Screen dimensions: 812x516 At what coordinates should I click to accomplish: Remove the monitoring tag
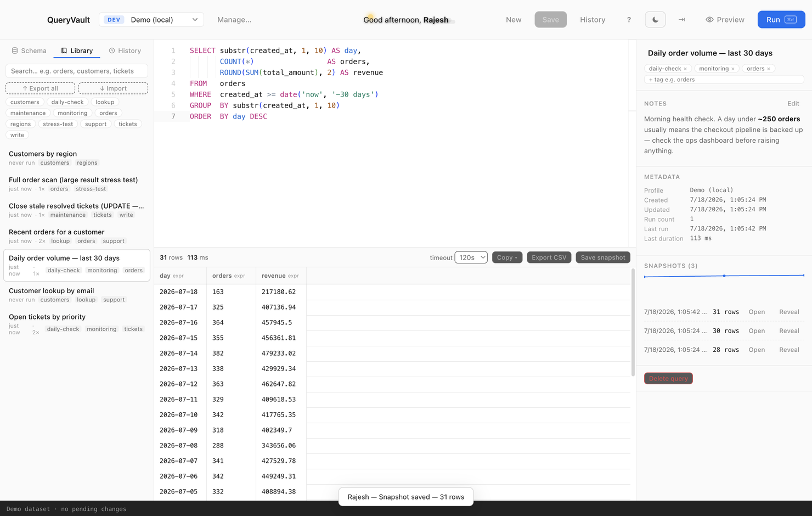733,69
